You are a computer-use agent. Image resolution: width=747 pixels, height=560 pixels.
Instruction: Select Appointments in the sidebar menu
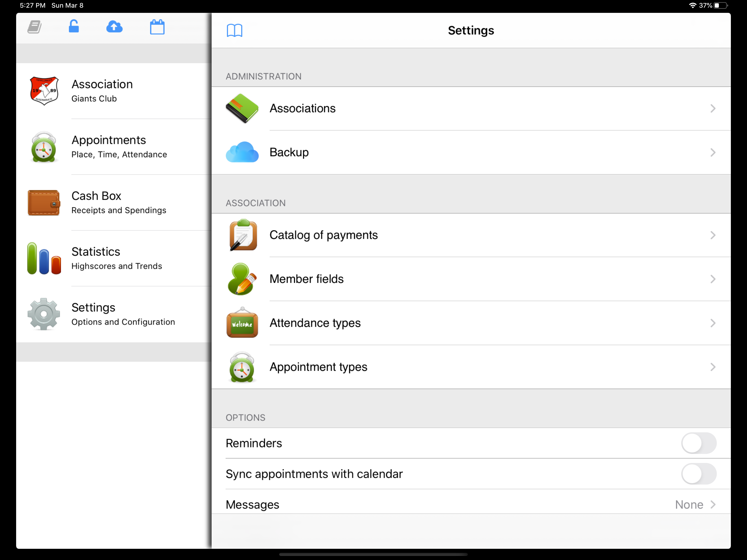(114, 147)
